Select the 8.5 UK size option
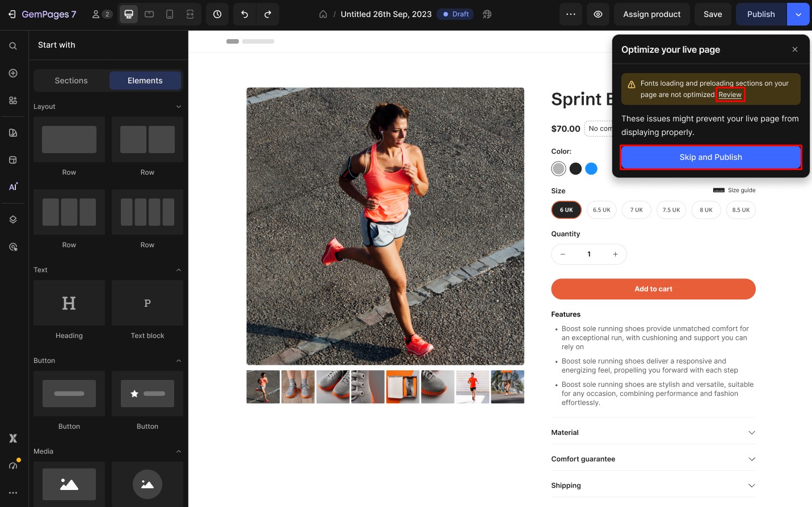This screenshot has height=507, width=812. click(x=741, y=210)
